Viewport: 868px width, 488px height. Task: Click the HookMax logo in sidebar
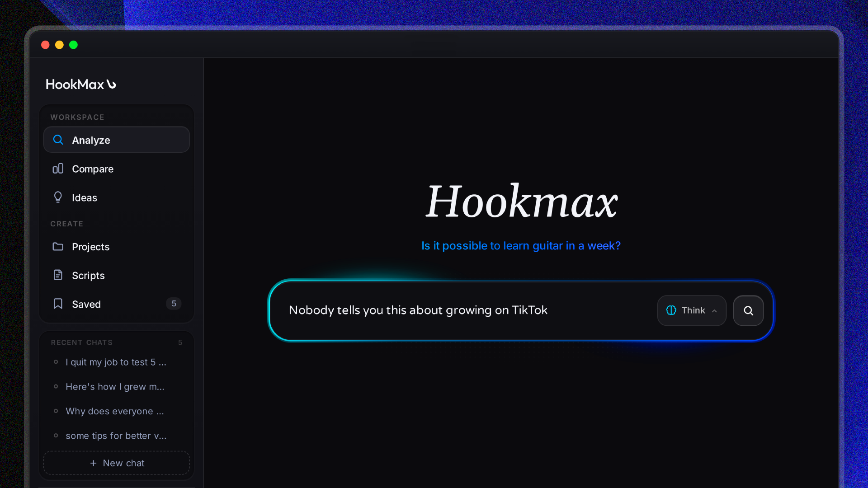coord(81,84)
